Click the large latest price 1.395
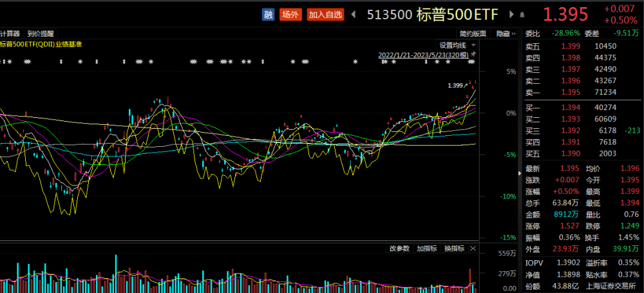Viewport: 644px width, 293px height. click(x=566, y=14)
